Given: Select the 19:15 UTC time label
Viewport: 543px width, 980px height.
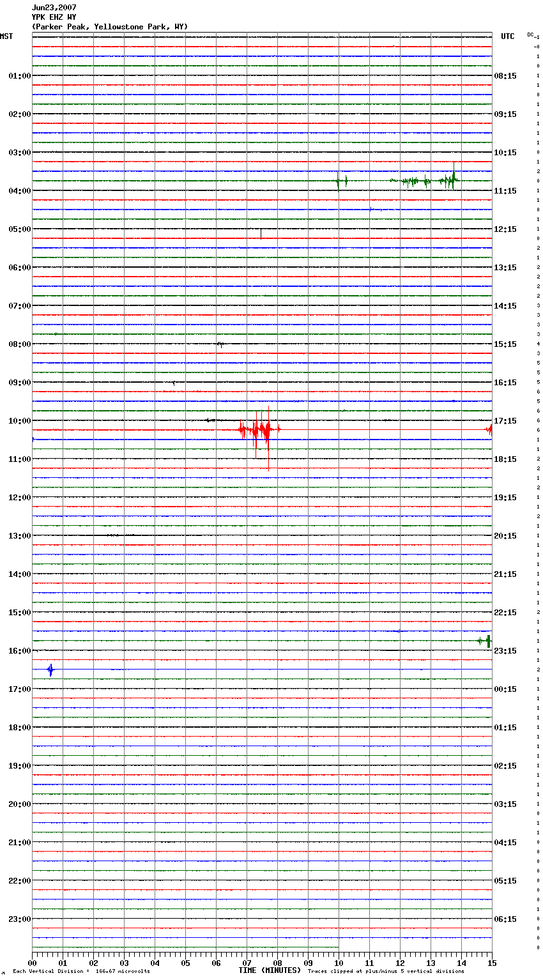Looking at the screenshot, I should (505, 498).
